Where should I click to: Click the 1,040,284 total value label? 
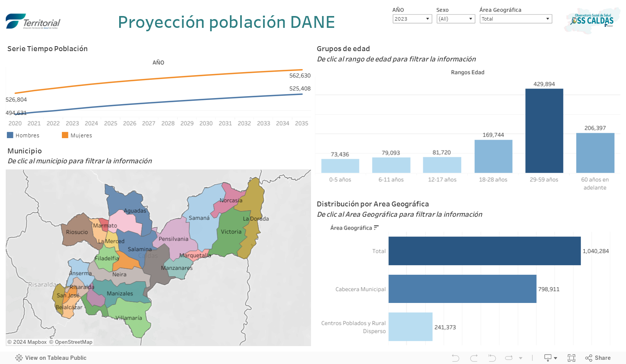[595, 251]
